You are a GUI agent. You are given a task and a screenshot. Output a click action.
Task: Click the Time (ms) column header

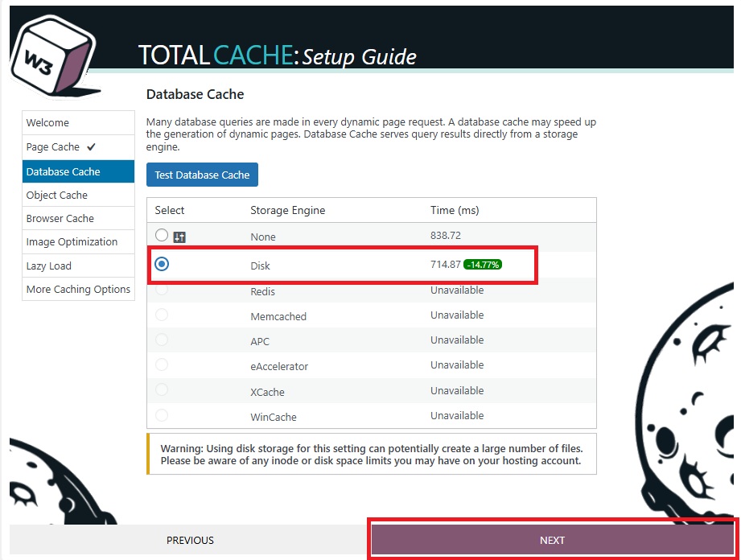pyautogui.click(x=455, y=210)
